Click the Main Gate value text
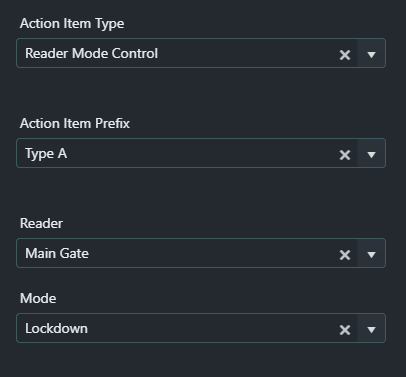This screenshot has height=377, width=406. point(57,253)
